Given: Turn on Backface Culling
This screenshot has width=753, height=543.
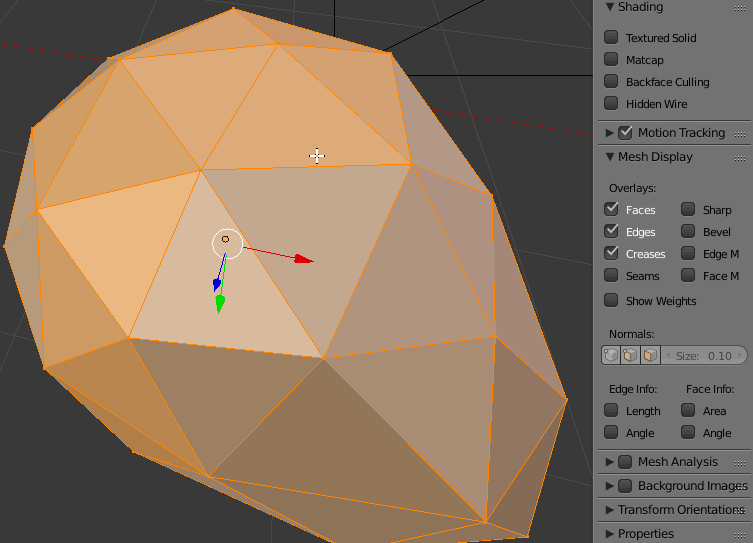Looking at the screenshot, I should (611, 81).
